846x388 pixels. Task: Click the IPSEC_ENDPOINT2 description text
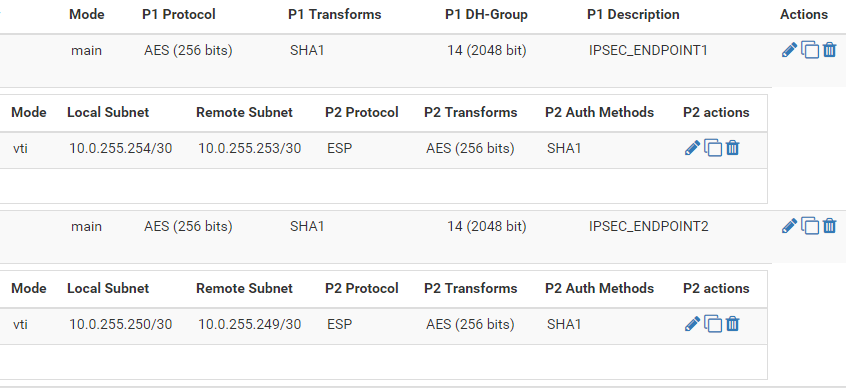pyautogui.click(x=649, y=227)
